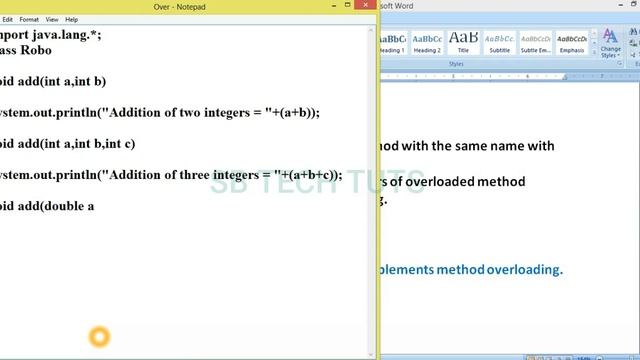The image size is (640, 360).
Task: Click Notepad's scrollbar down arrow
Action: tap(371, 355)
